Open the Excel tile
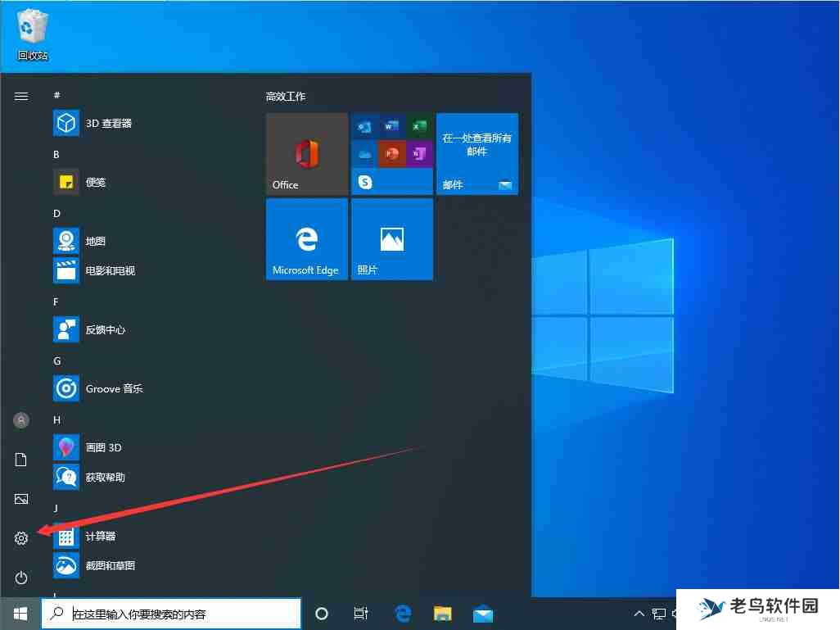 (419, 126)
